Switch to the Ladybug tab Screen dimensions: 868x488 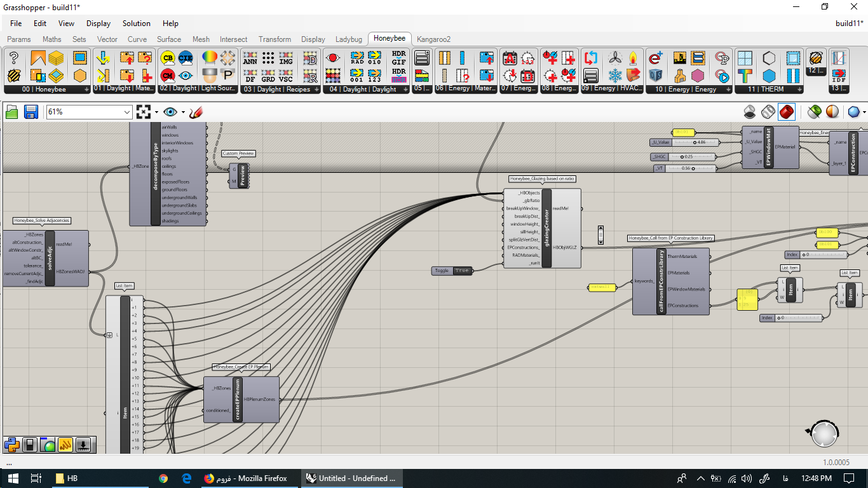pos(348,39)
